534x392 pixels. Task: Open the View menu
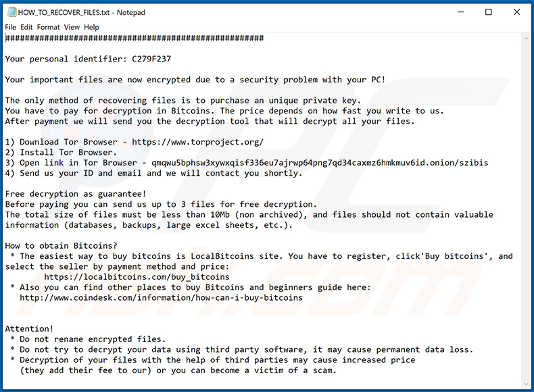point(72,27)
